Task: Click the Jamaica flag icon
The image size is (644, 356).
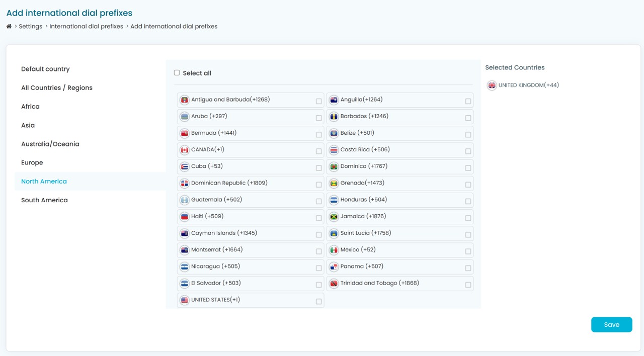Action: tap(334, 217)
